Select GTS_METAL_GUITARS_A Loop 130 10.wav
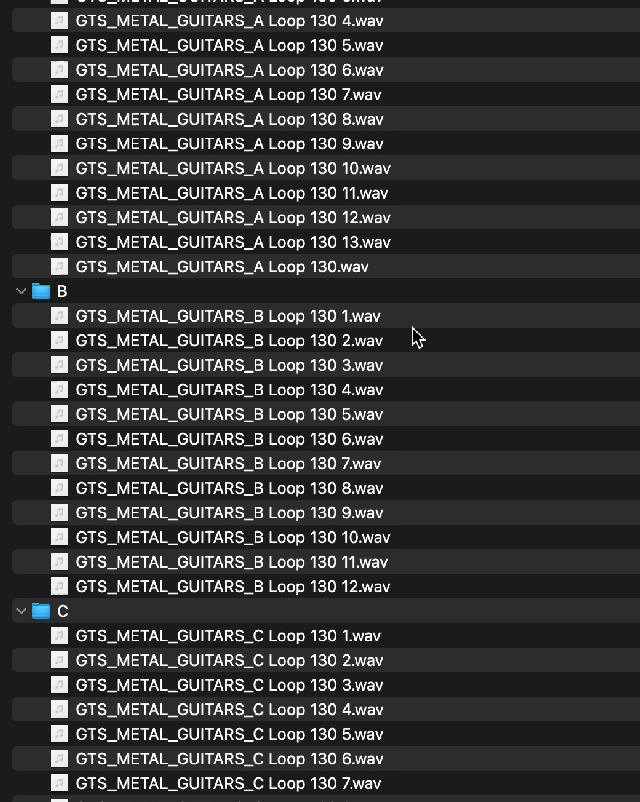640x802 pixels. [233, 168]
